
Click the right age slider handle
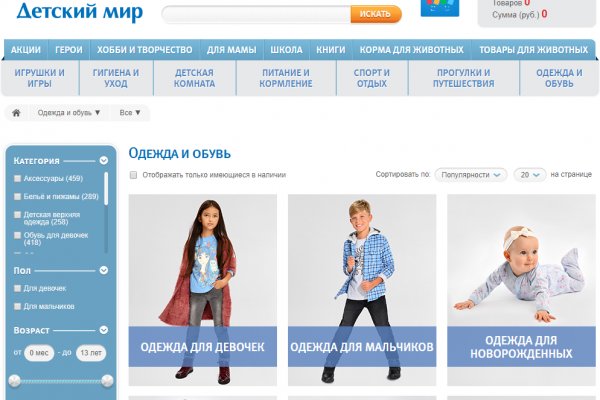(107, 380)
